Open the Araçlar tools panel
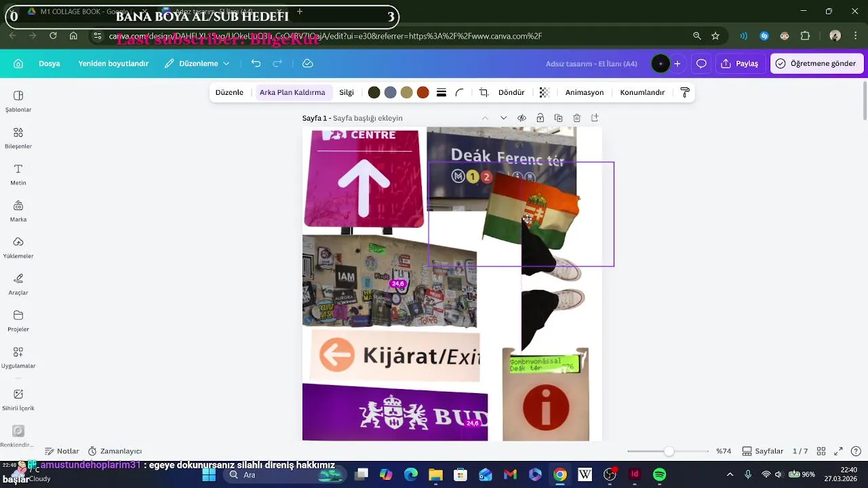This screenshot has width=868, height=488. [18, 284]
